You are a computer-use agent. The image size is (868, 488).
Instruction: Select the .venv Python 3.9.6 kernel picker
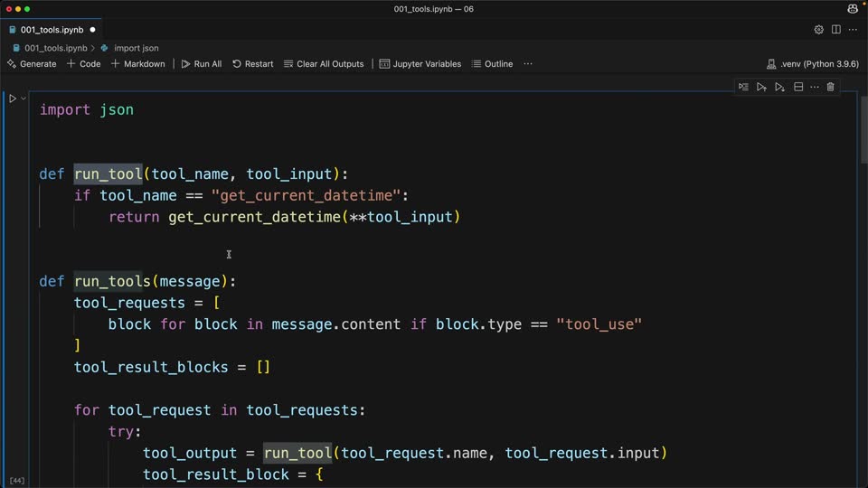[813, 64]
